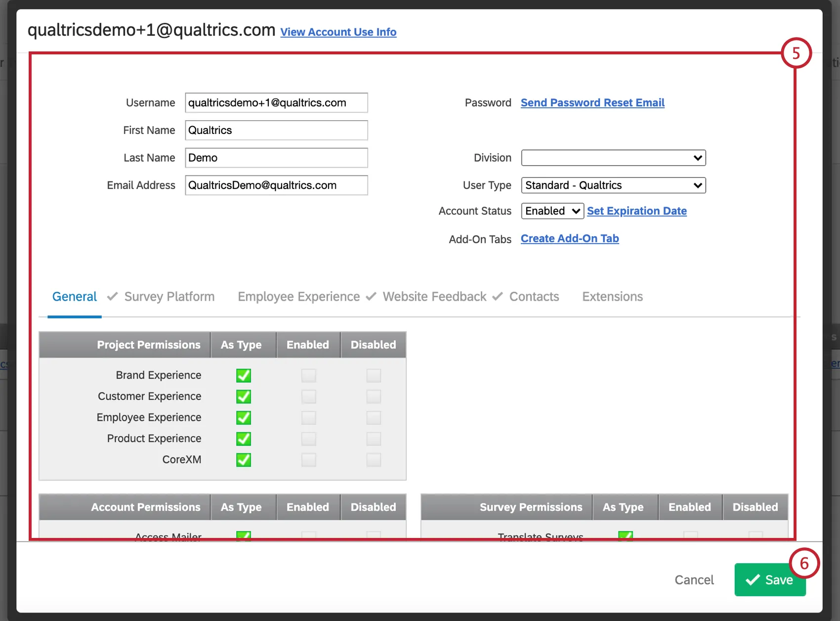This screenshot has height=621, width=840.
Task: Uncheck Product Experience As Type checkbox
Action: tap(243, 439)
